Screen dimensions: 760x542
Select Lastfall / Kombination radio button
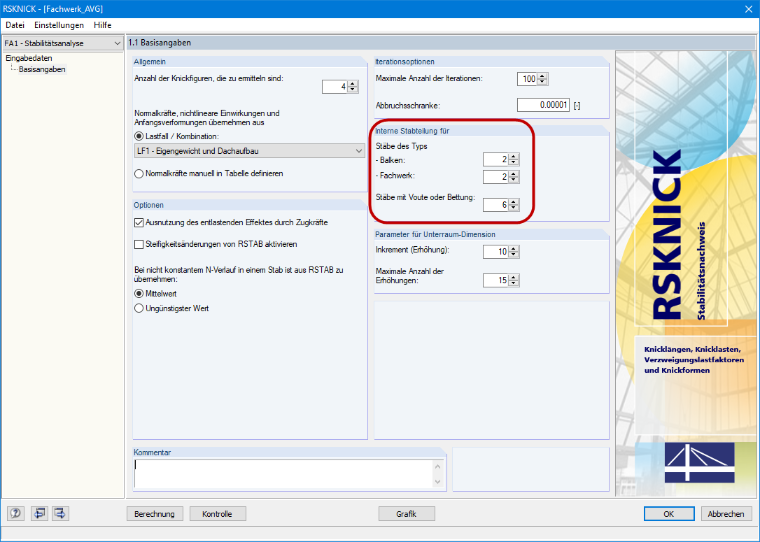(x=139, y=137)
